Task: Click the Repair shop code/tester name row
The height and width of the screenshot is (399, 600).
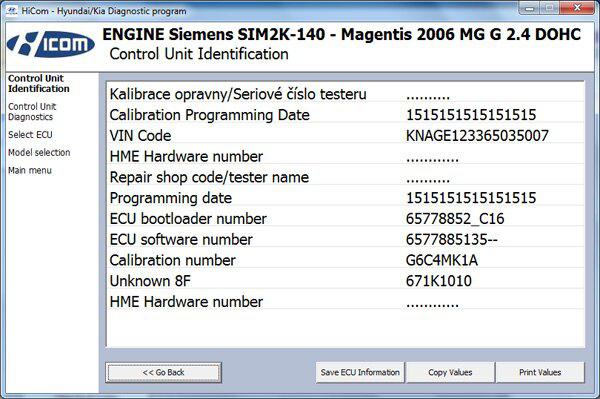Action: click(346, 178)
